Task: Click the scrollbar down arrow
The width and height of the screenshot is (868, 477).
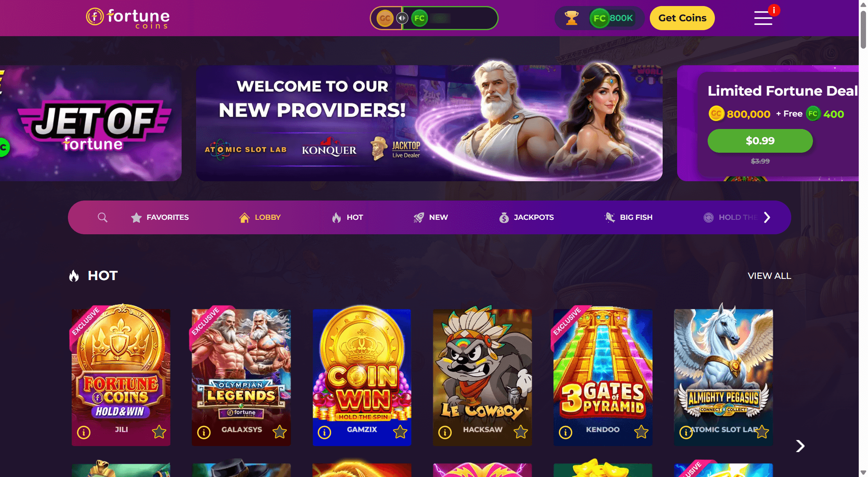Action: click(863, 473)
